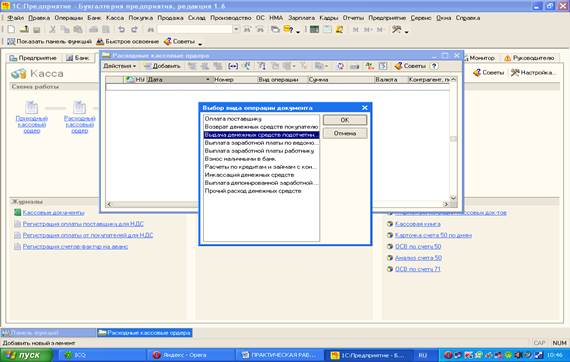Click the Copy icon in main toolbar
This screenshot has width=570, height=362.
click(65, 29)
